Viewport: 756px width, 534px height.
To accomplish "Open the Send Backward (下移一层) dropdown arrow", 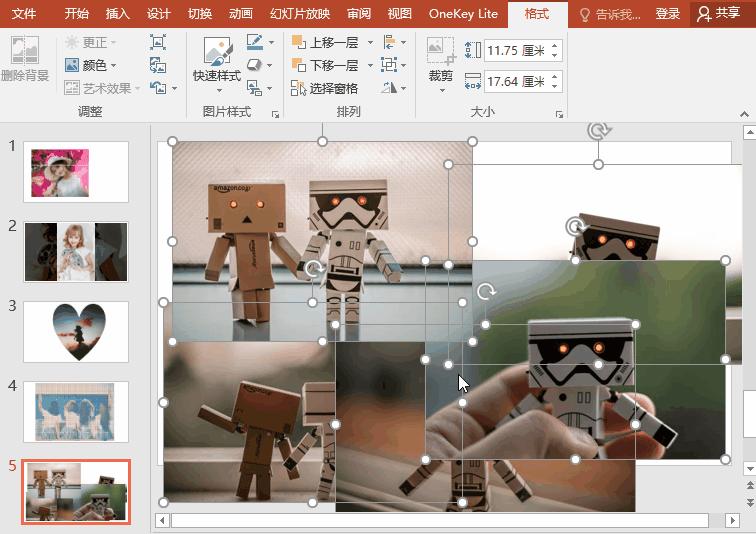I will pos(369,65).
